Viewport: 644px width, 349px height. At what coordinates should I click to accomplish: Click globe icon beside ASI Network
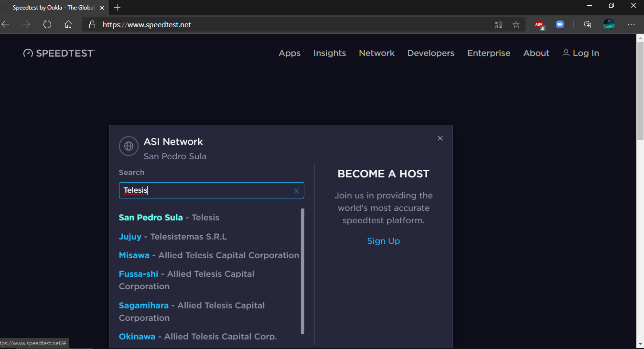pos(129,146)
